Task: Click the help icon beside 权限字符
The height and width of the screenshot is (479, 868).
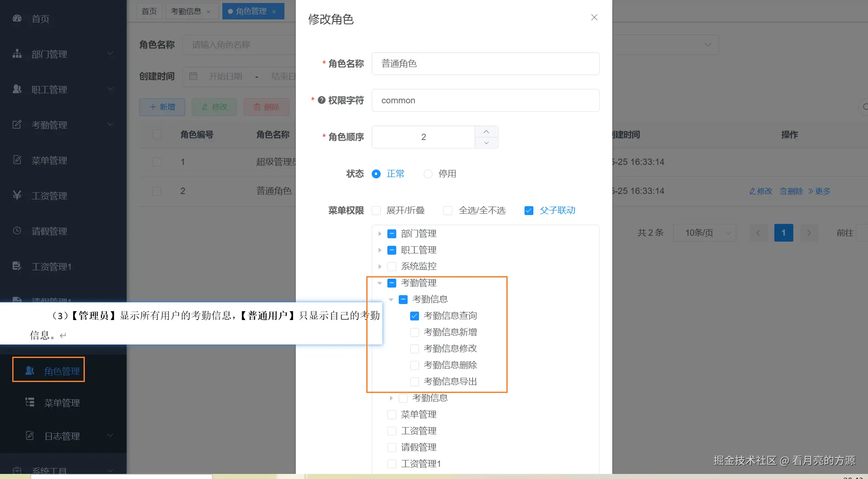Action: pos(322,100)
